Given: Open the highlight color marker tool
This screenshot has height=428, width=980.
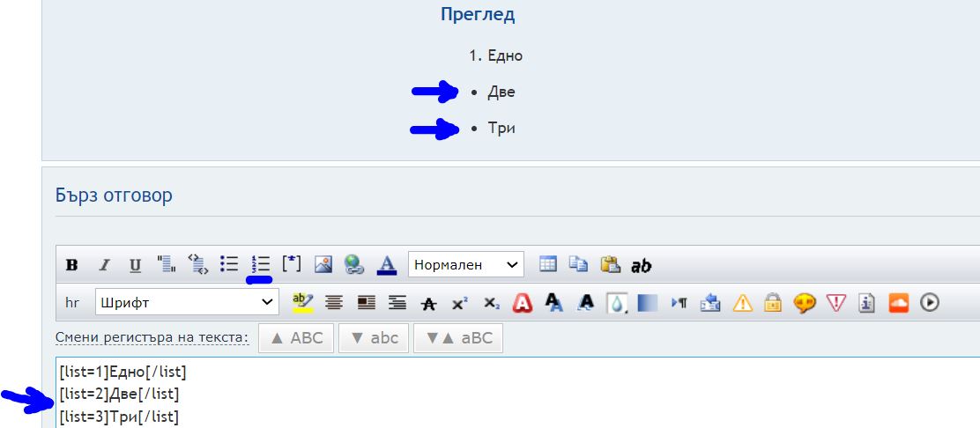Looking at the screenshot, I should tap(302, 303).
